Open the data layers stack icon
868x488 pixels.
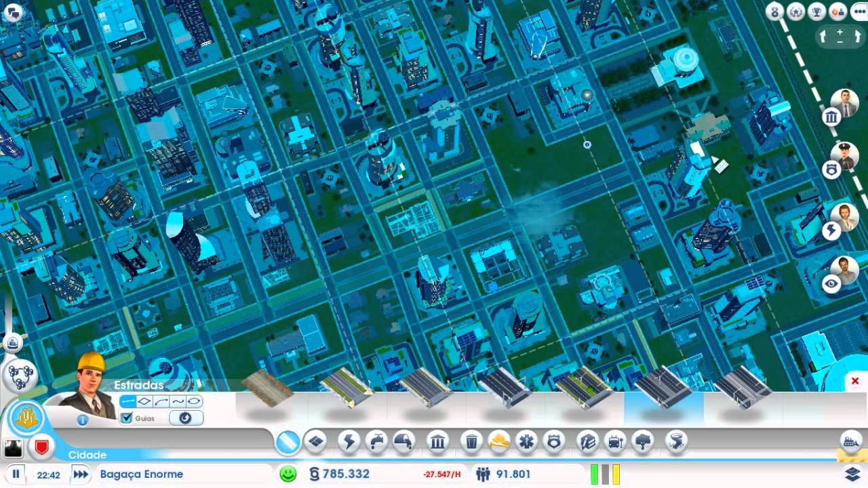click(x=852, y=472)
